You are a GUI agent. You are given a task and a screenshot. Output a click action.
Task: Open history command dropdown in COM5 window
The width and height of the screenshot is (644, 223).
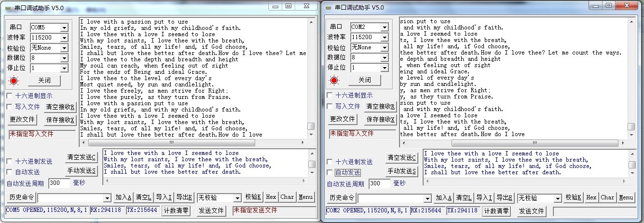tap(107, 198)
